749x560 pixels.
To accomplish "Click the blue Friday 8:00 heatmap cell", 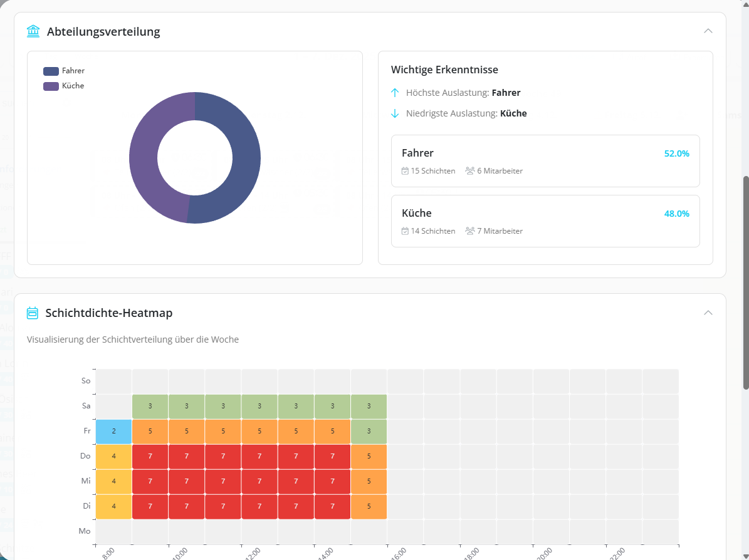I will [113, 432].
